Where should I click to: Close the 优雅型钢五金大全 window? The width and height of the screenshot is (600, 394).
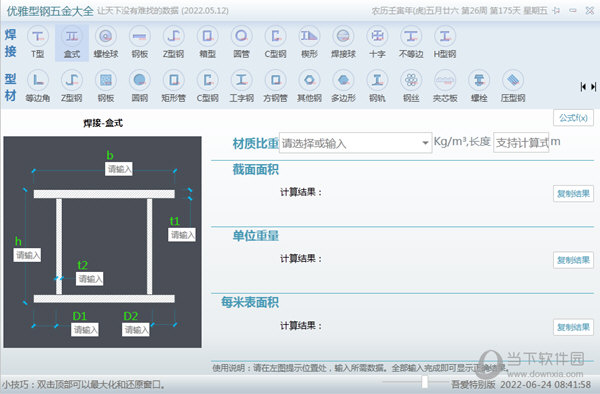pyautogui.click(x=590, y=11)
